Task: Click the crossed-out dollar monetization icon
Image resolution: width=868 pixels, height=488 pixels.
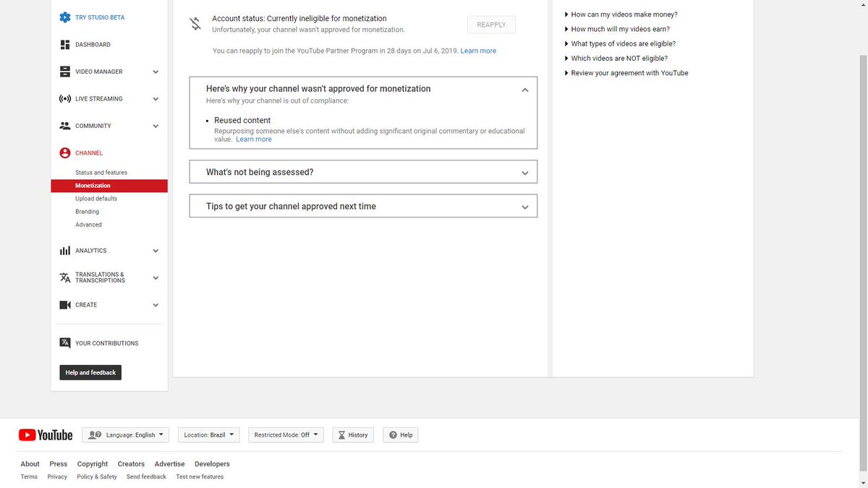Action: (195, 24)
